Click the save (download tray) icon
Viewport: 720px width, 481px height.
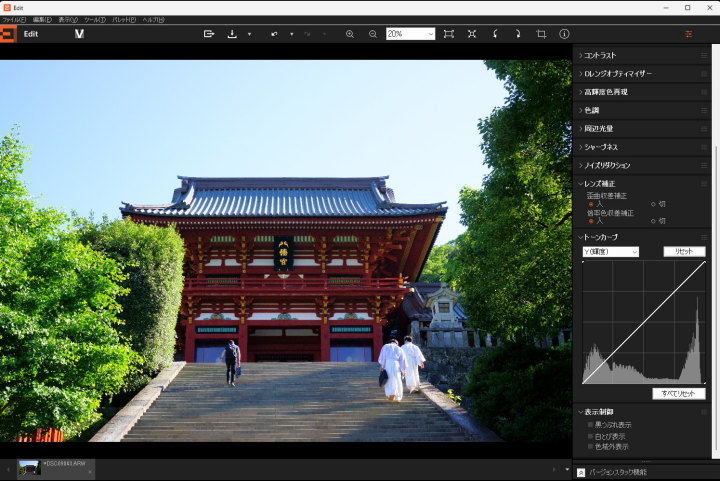pos(232,34)
